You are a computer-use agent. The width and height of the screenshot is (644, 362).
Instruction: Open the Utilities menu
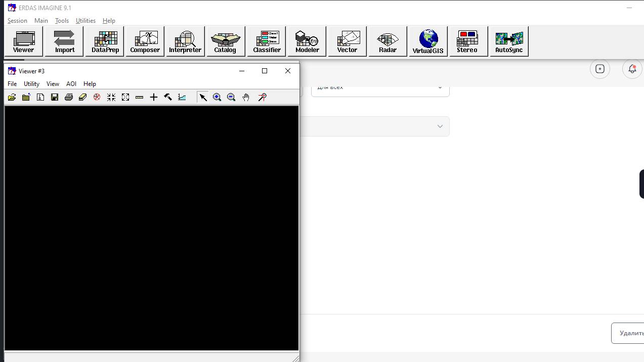(x=85, y=21)
